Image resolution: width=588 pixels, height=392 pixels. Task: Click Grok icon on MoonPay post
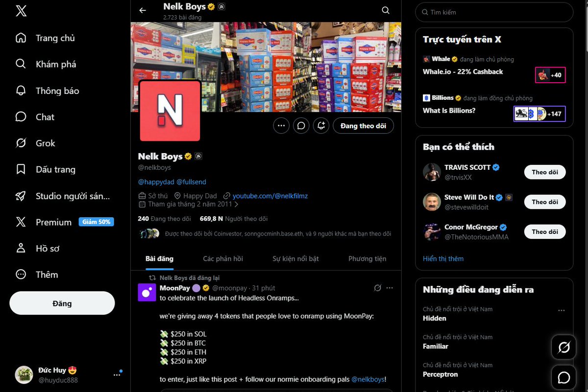pyautogui.click(x=377, y=288)
